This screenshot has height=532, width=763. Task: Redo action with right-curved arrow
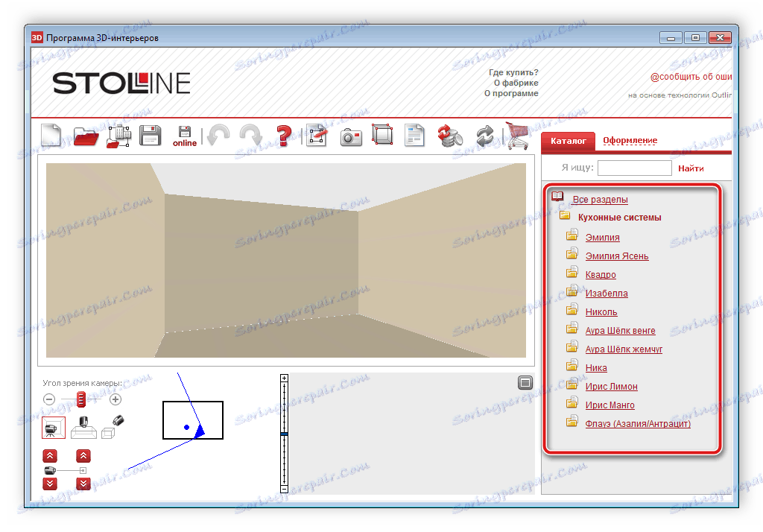(x=250, y=136)
